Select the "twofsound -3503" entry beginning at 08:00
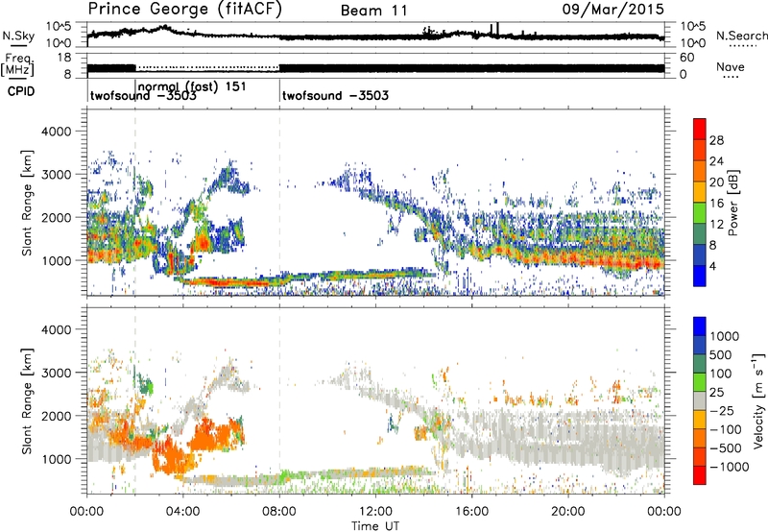 pos(335,95)
